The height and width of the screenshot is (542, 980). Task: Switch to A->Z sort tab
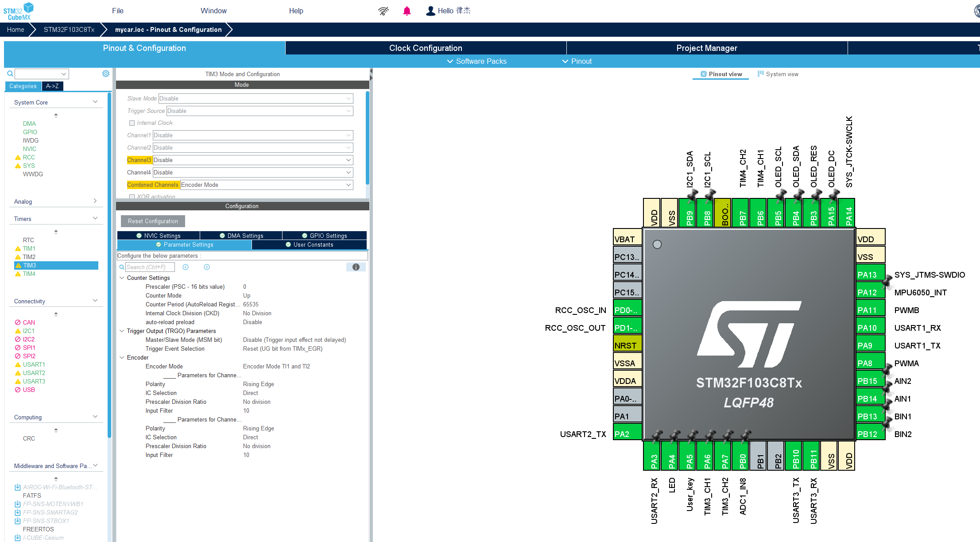pyautogui.click(x=52, y=86)
